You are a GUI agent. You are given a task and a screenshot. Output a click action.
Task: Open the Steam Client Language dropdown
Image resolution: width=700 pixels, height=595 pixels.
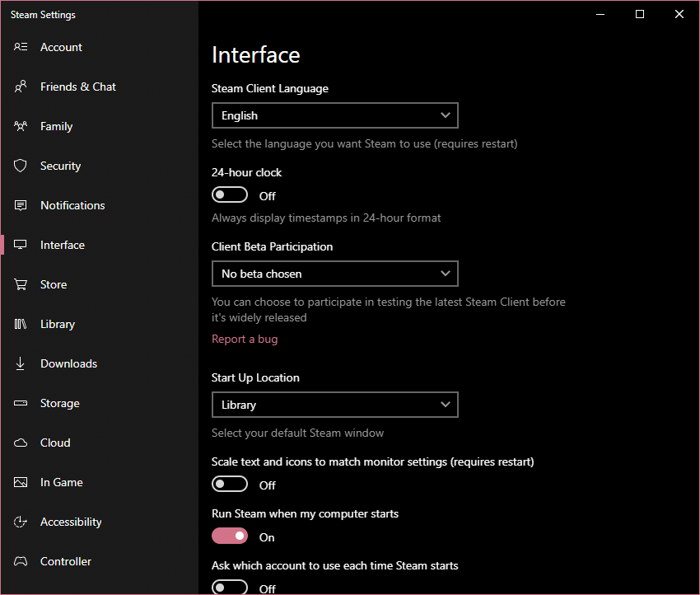[x=335, y=115]
